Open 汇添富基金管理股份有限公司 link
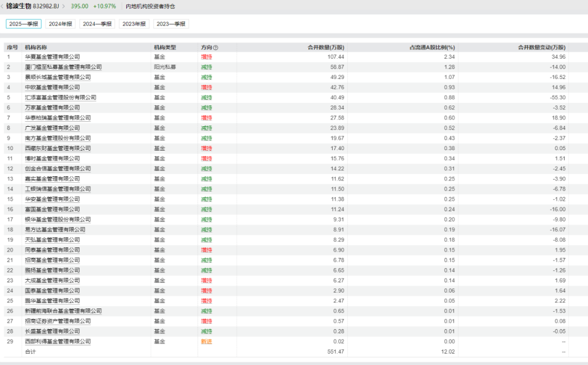Image resolution: width=588 pixels, height=365 pixels. 60,97
